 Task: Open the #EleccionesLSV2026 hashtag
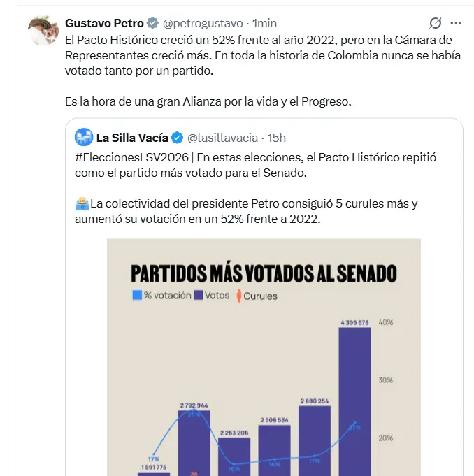coord(131,157)
